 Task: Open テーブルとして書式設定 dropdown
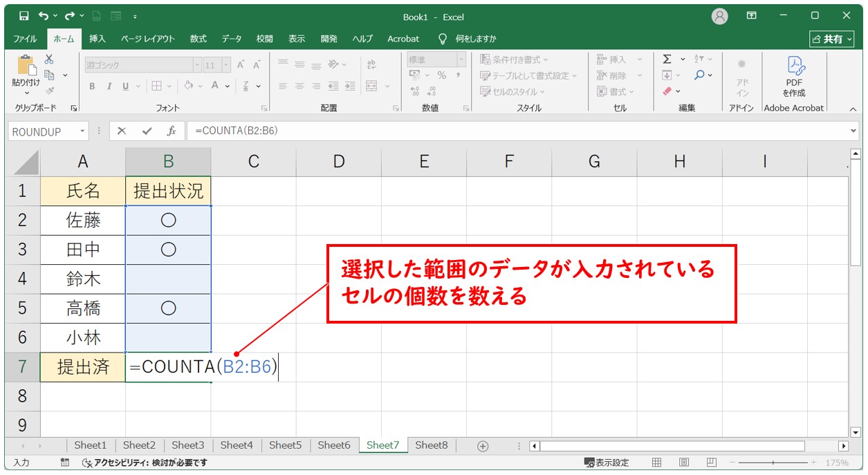528,75
